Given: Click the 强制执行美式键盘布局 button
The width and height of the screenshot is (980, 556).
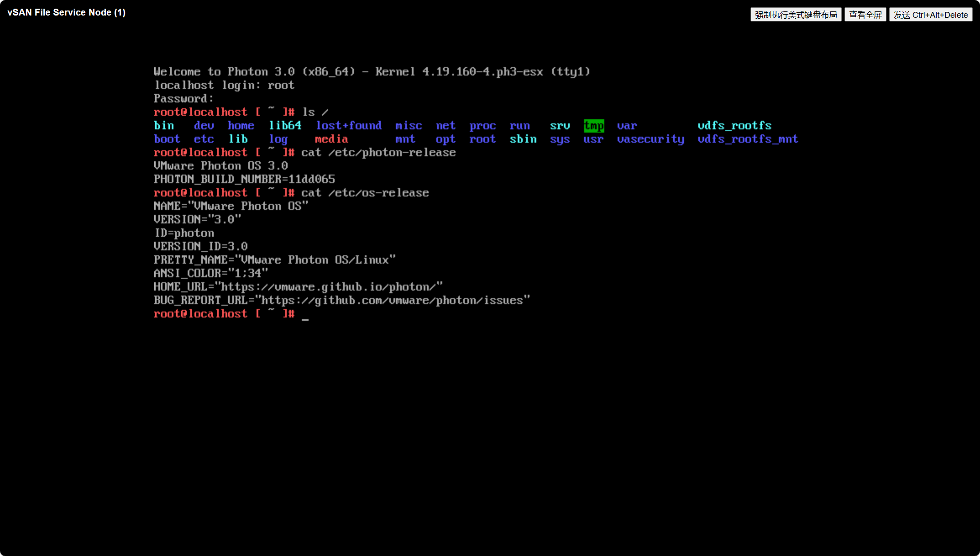Looking at the screenshot, I should (x=796, y=15).
